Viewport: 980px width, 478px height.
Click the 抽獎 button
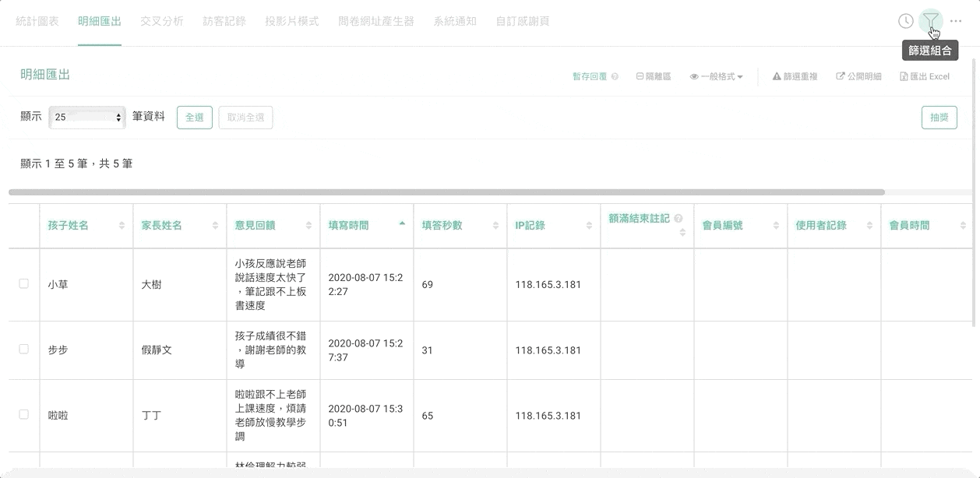[939, 118]
